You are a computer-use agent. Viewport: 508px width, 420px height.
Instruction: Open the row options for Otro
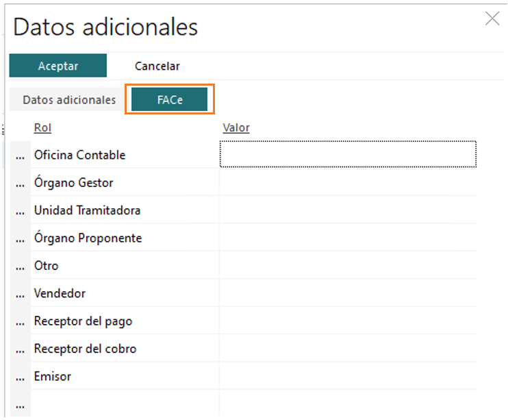(x=20, y=266)
